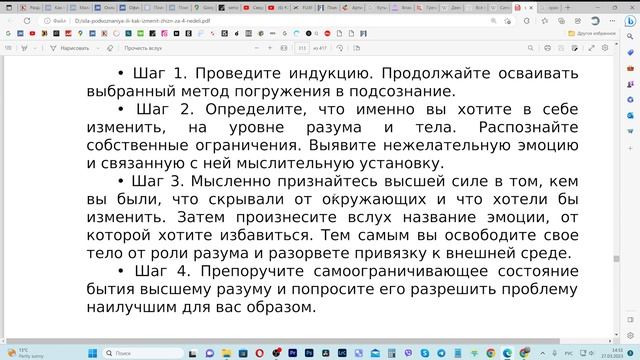Open sidebar settings gear at bottom
Image resolution: width=640 pixels, height=360 pixels.
pyautogui.click(x=630, y=336)
